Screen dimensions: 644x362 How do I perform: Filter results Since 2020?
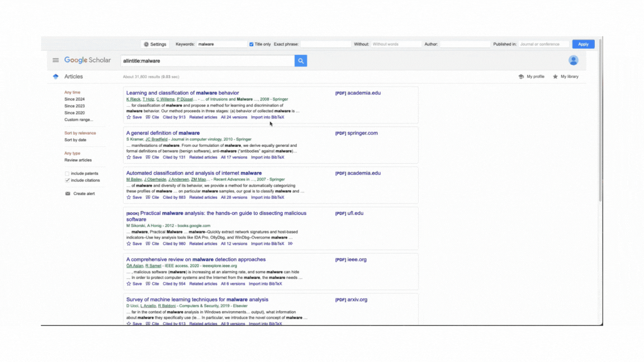pyautogui.click(x=74, y=113)
